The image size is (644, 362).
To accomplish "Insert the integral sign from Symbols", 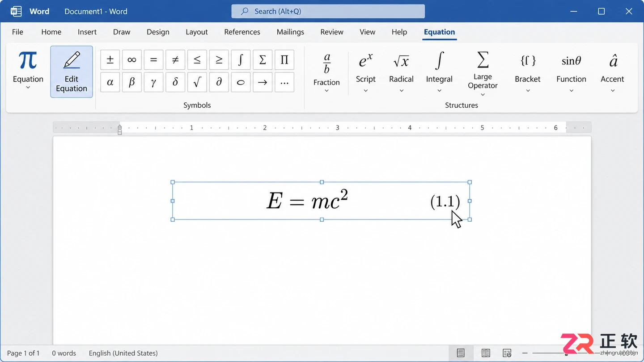I will click(x=241, y=60).
